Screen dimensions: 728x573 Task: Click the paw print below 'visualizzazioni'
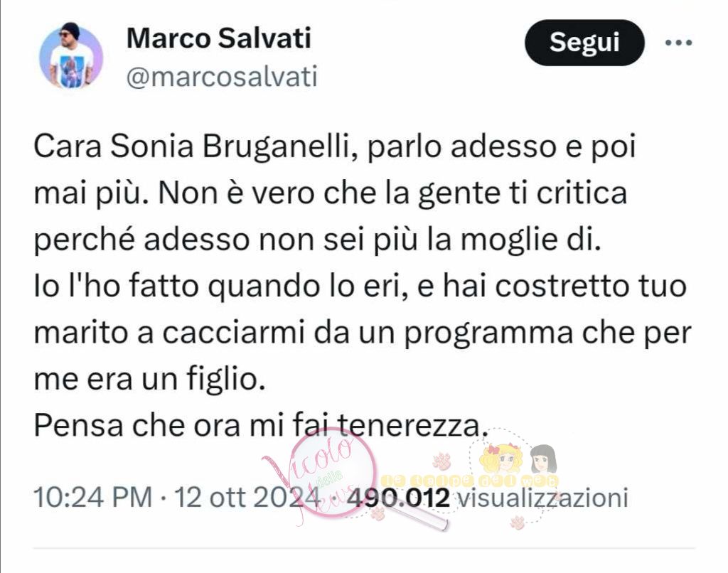coord(518,522)
